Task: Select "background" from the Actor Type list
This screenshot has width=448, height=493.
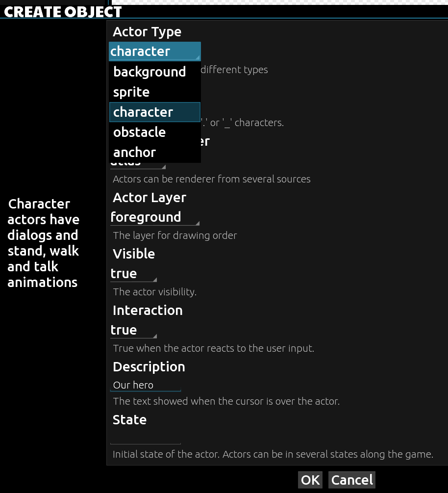Action: point(149,71)
